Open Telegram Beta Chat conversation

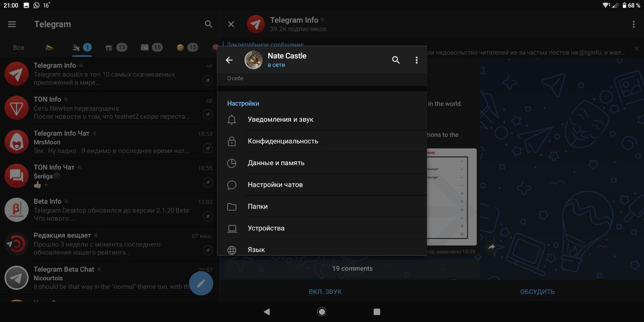point(109,278)
